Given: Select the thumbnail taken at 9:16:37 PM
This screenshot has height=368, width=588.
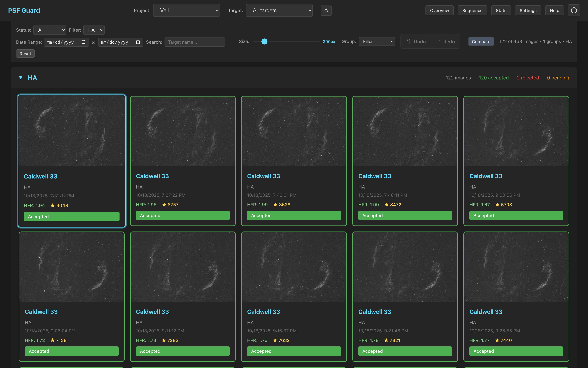Looking at the screenshot, I should [x=294, y=267].
